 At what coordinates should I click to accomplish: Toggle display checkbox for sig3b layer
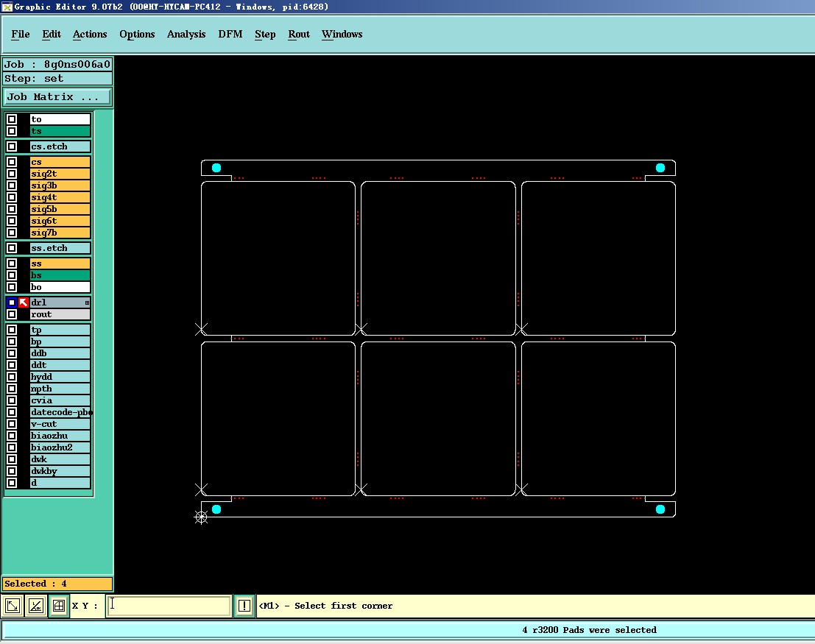12,185
